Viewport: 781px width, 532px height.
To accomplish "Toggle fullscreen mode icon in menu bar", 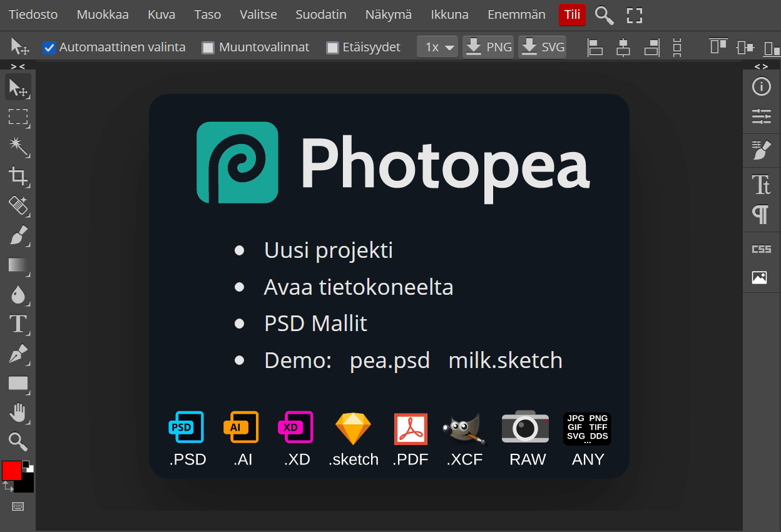I will pos(635,15).
